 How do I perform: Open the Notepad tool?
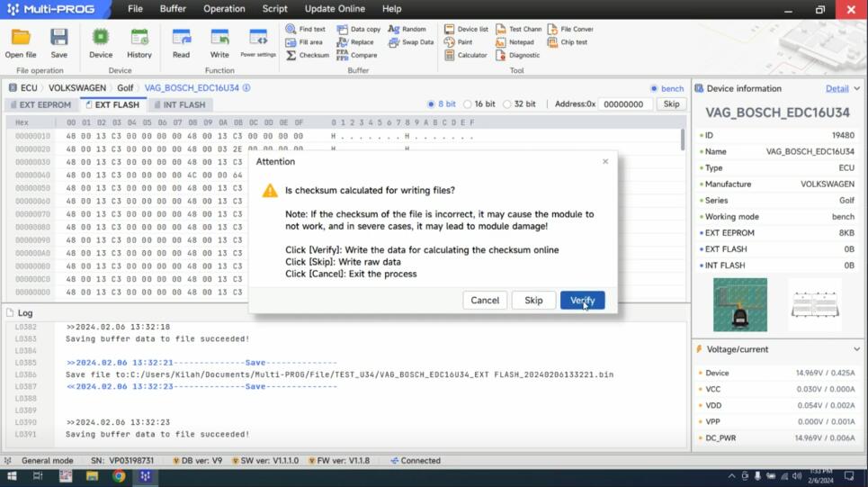pyautogui.click(x=515, y=42)
